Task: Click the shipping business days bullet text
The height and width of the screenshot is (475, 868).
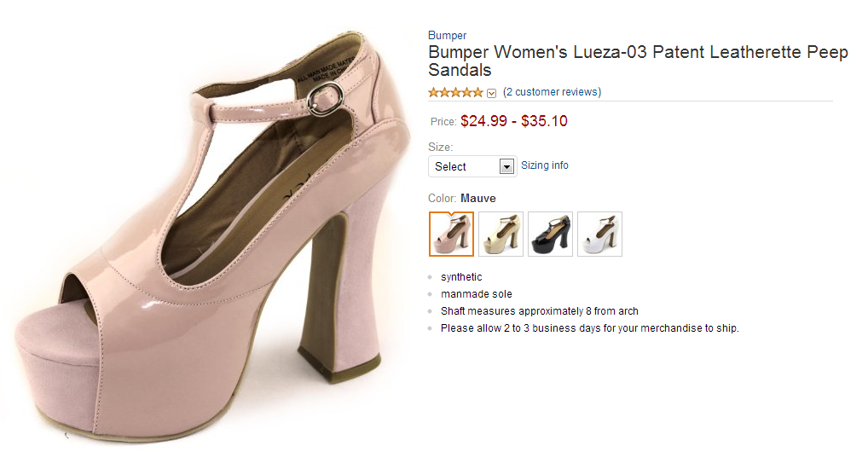Action: (589, 328)
